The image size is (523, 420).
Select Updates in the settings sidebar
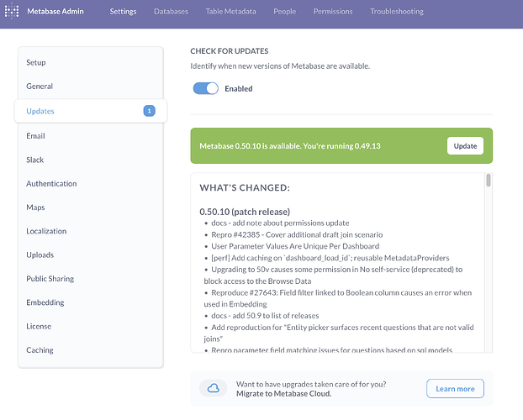coord(91,111)
